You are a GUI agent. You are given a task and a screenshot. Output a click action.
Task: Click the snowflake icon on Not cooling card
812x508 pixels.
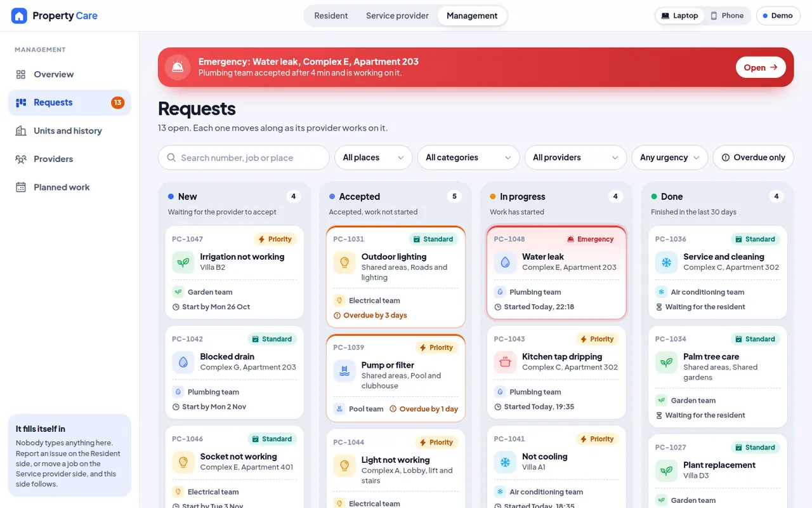point(505,462)
